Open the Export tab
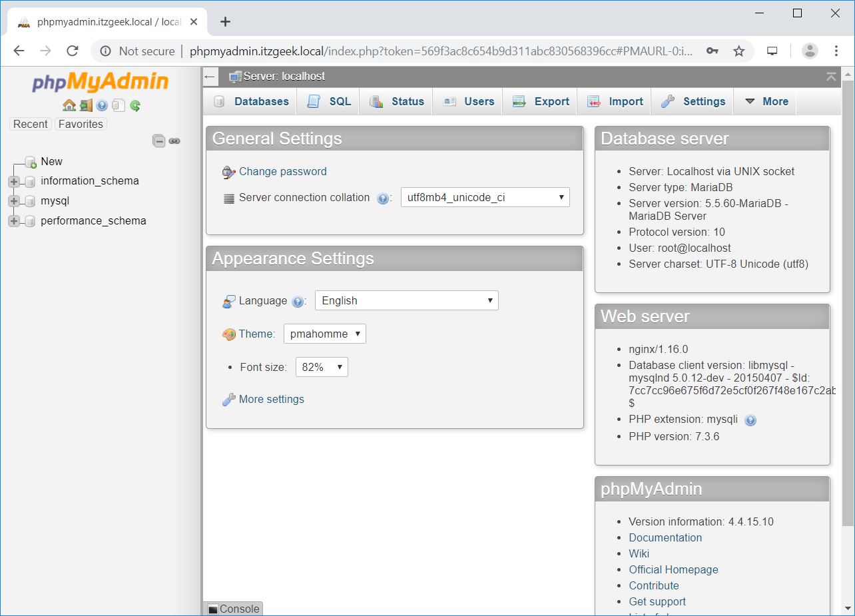The height and width of the screenshot is (616, 855). tap(541, 102)
